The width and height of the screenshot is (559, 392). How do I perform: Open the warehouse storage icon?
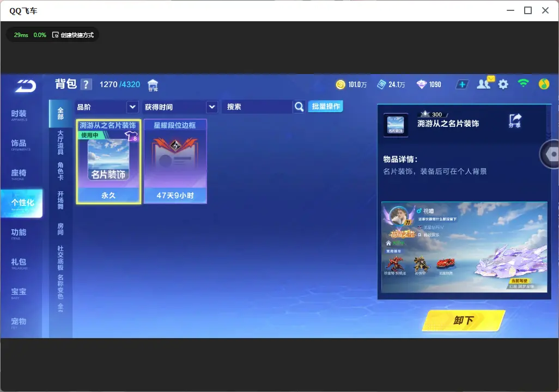(x=153, y=85)
